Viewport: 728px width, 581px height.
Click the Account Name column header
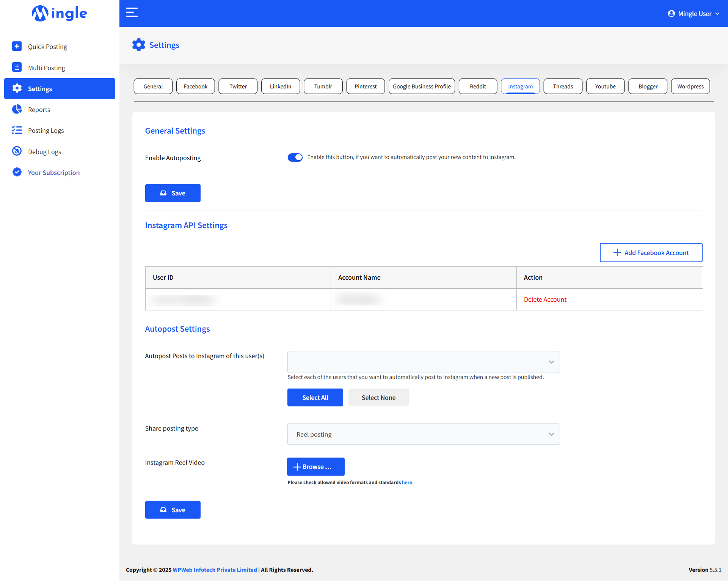point(424,277)
